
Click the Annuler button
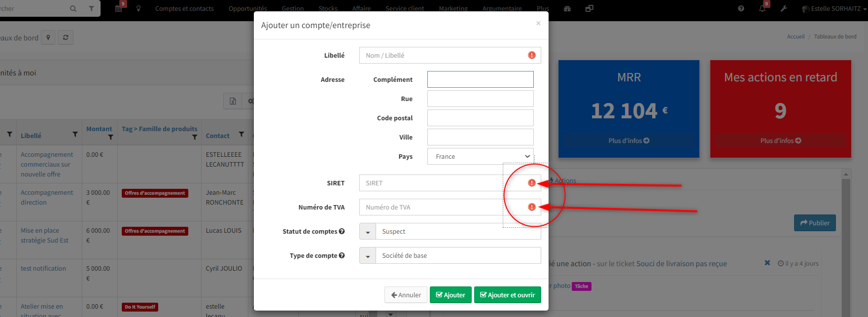[x=406, y=295]
